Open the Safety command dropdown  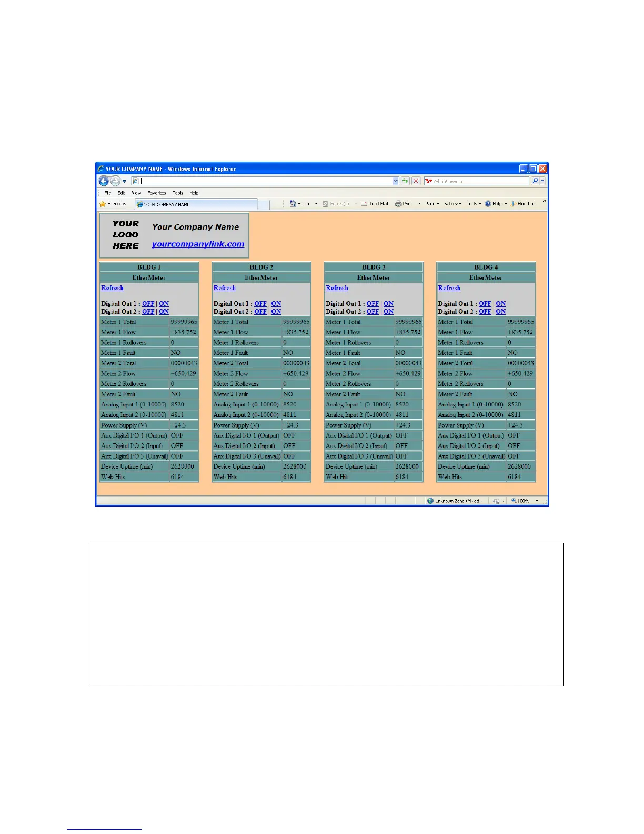452,204
